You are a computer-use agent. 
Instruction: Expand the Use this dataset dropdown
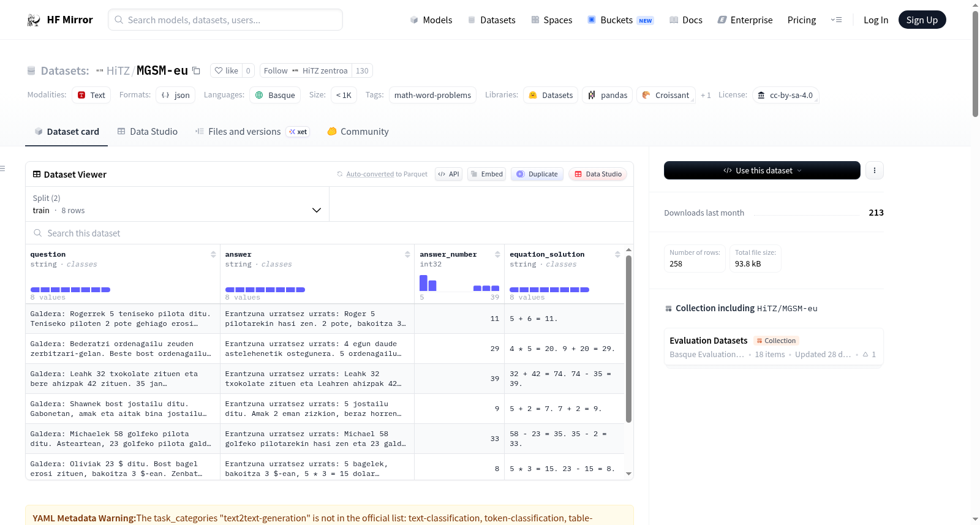coord(762,170)
